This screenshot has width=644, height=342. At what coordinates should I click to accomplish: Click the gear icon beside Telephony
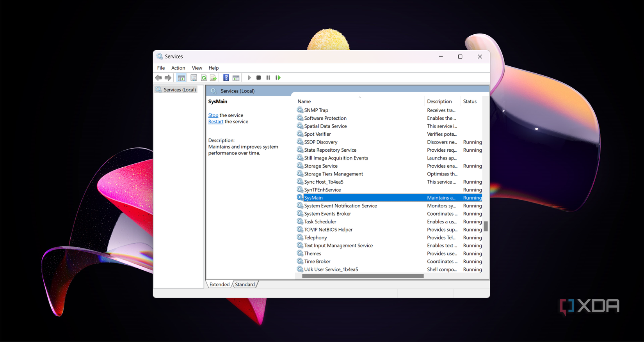coord(300,237)
